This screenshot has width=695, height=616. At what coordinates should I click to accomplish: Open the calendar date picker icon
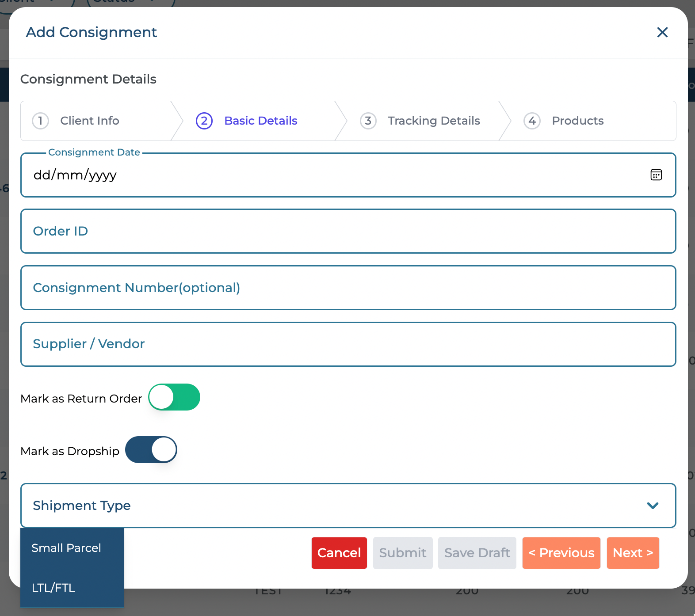[x=656, y=175]
